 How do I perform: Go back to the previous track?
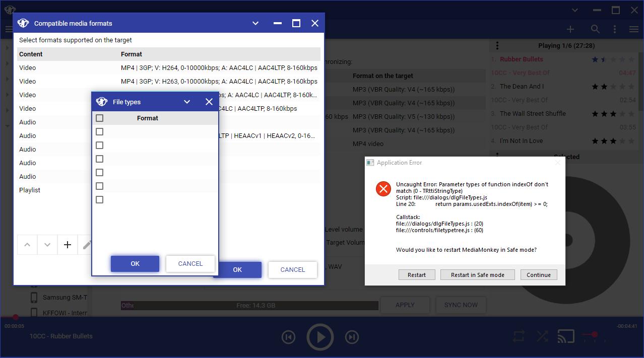tap(288, 337)
